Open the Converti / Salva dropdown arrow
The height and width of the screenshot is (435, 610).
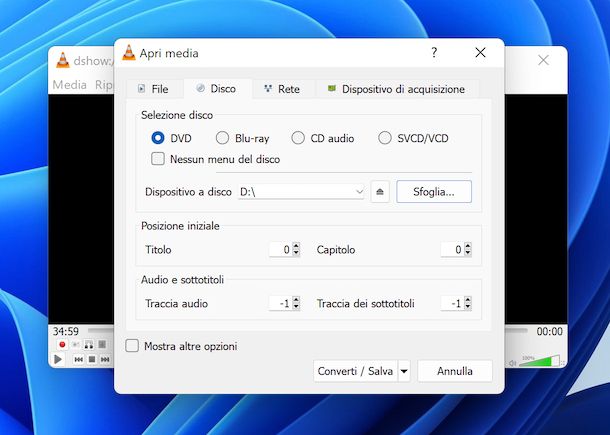[x=404, y=371]
